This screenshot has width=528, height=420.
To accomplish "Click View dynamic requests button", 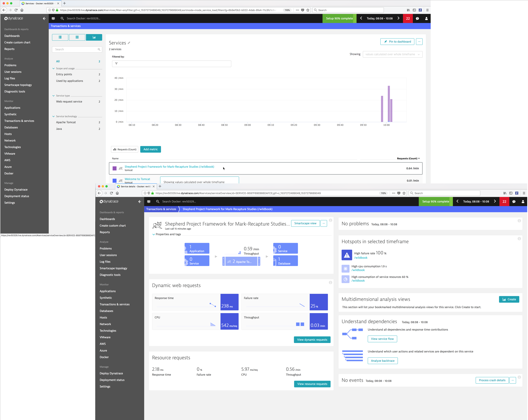I will (x=312, y=340).
